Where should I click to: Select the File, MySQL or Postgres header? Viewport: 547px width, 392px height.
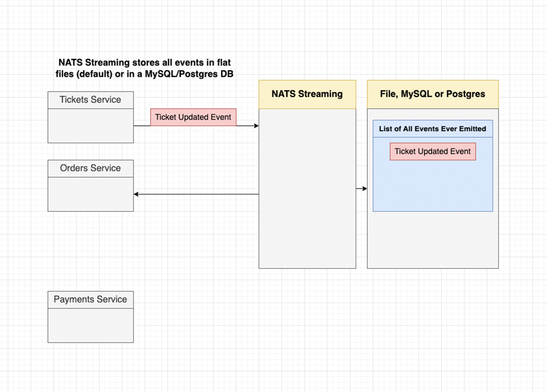433,94
